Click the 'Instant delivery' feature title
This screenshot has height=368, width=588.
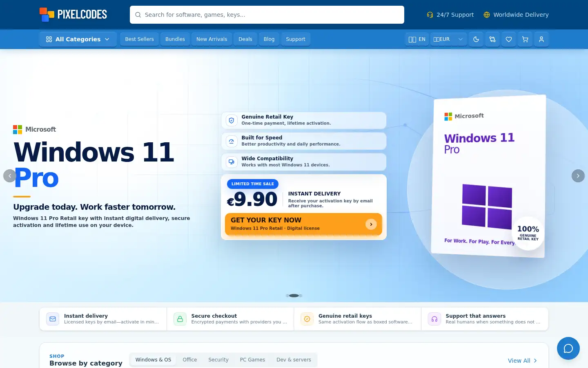[x=86, y=316]
